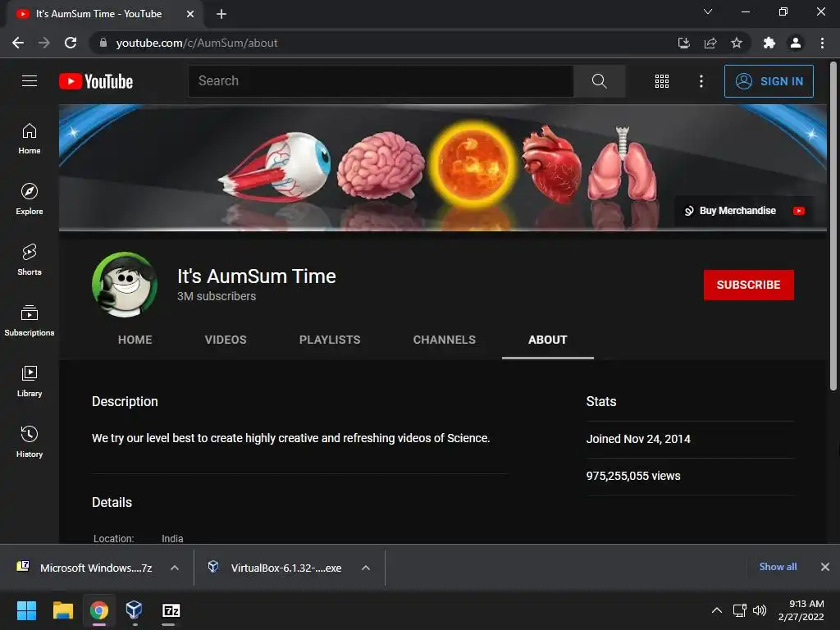Click Chrome icon in taskbar

99,610
